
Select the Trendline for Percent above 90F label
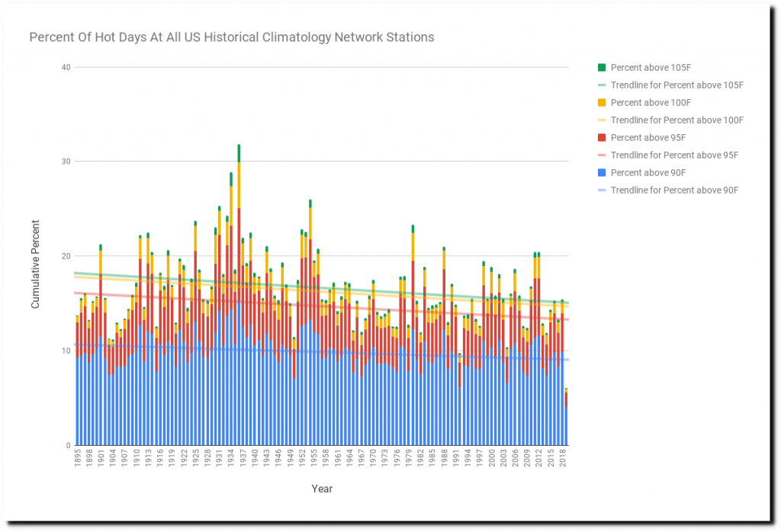(x=675, y=190)
